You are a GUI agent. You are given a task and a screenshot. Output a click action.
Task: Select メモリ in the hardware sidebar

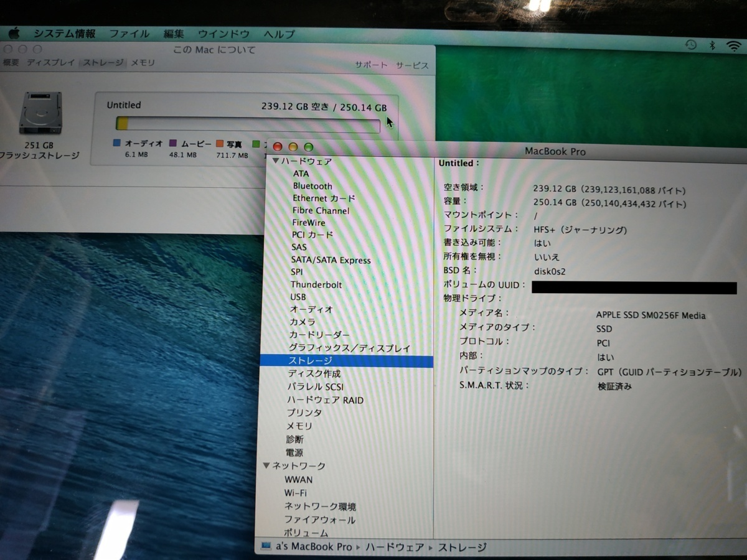pos(299,426)
